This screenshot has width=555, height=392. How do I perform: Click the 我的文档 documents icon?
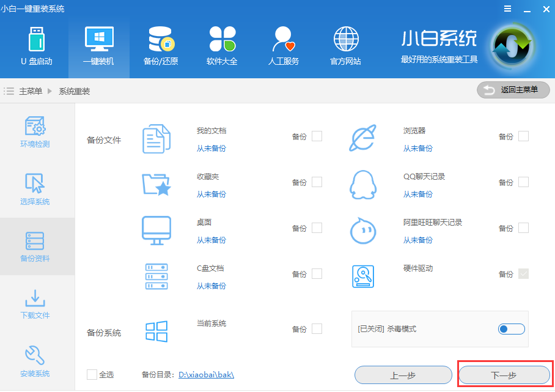click(x=156, y=139)
